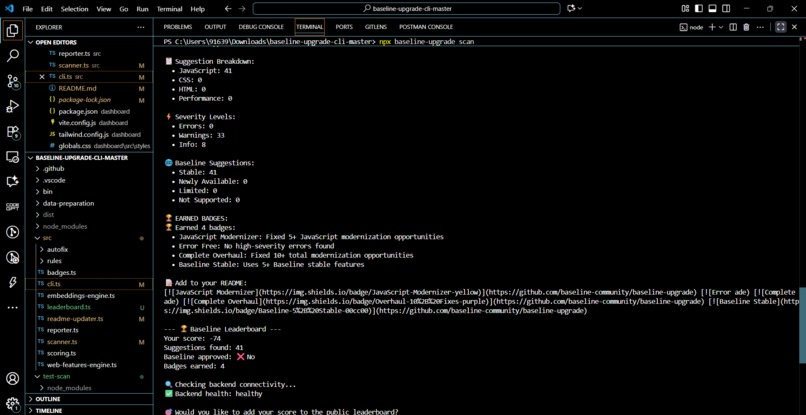
Task: Collapse the src folder
Action: coord(89,238)
